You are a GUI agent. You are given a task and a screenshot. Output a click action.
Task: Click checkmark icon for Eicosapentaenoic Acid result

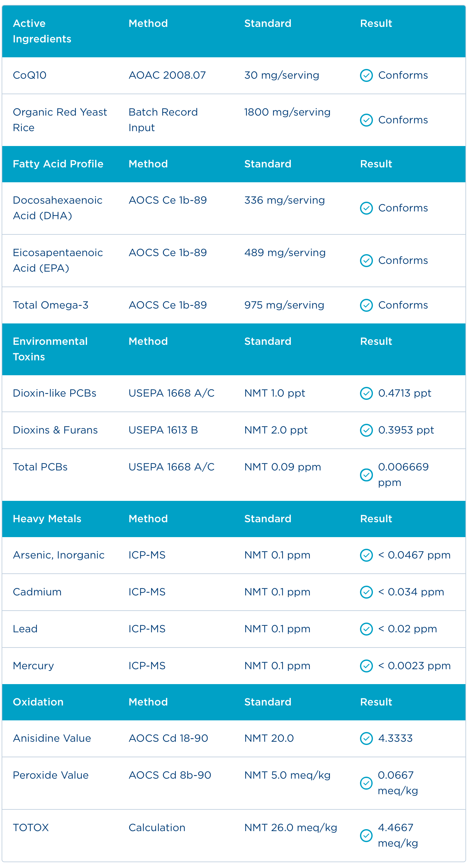(366, 261)
